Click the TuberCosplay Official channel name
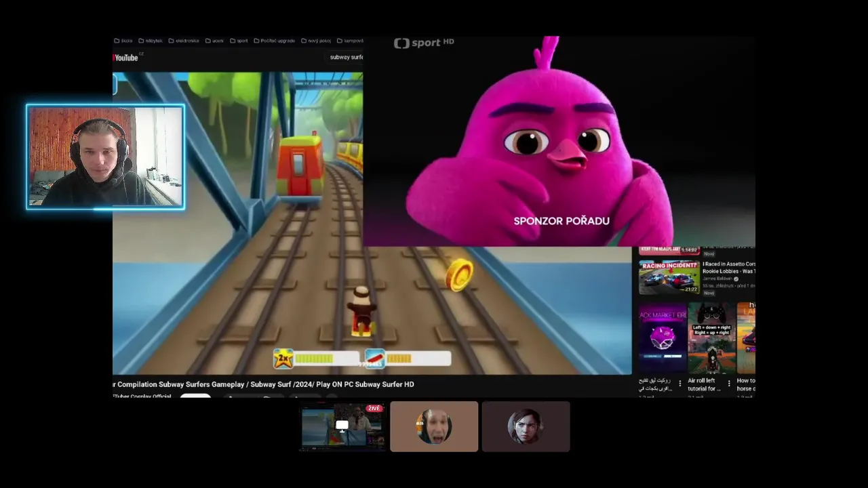The height and width of the screenshot is (488, 868). 142,396
